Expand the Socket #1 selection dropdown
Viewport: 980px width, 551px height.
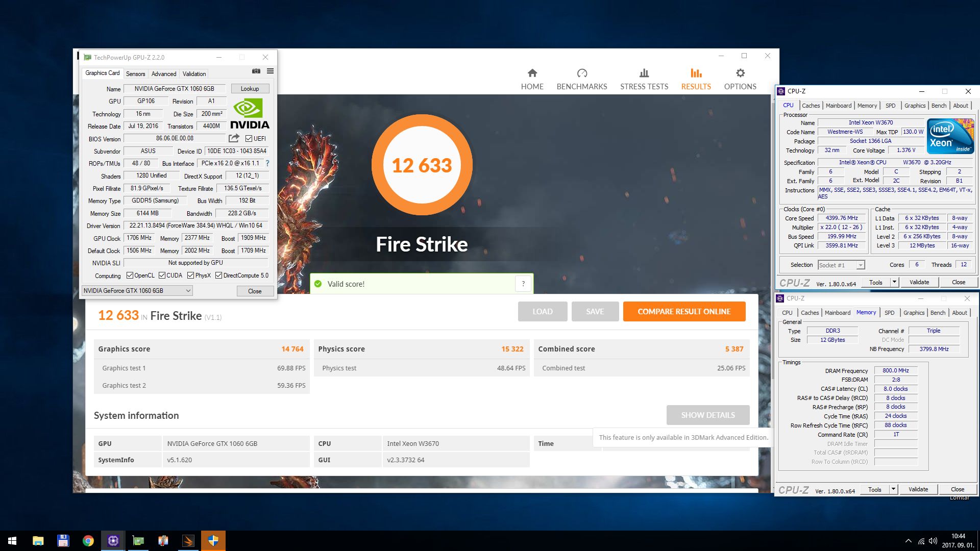point(861,265)
